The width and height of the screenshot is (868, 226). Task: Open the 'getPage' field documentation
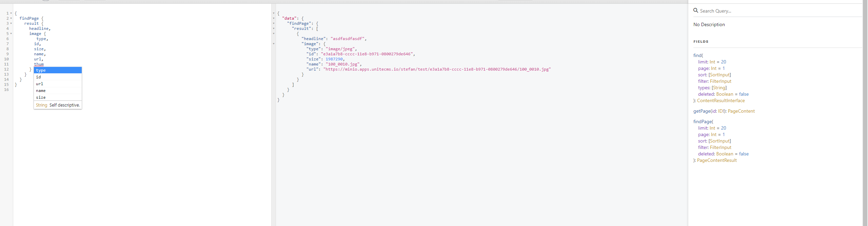click(x=702, y=111)
